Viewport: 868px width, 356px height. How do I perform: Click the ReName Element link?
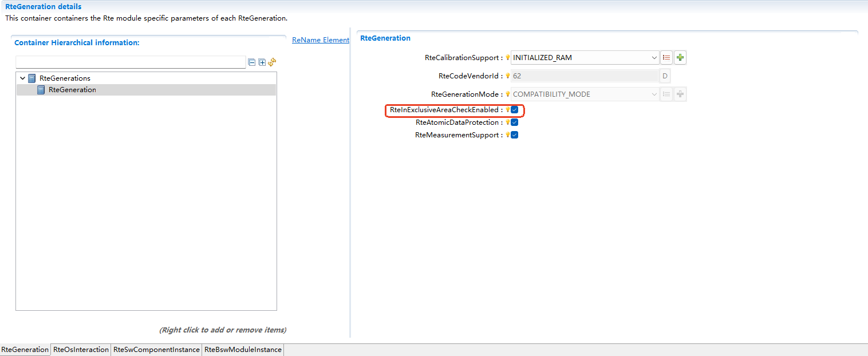point(320,40)
